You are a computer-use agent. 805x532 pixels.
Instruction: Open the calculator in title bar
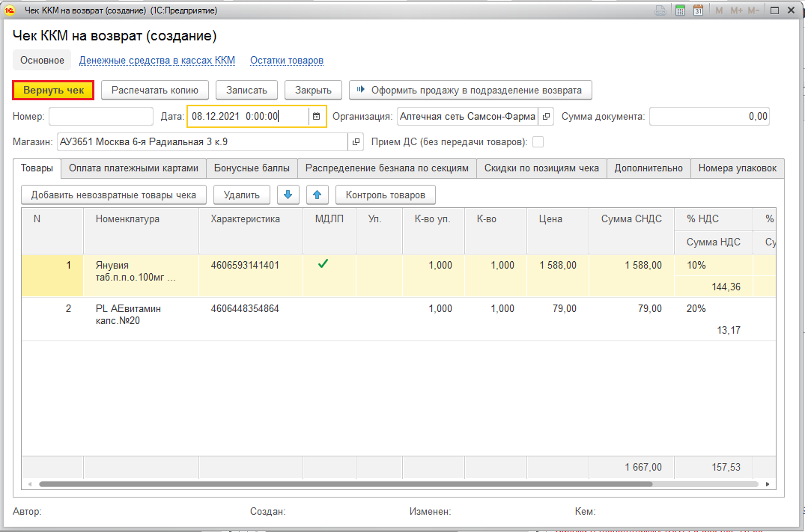pyautogui.click(x=680, y=10)
